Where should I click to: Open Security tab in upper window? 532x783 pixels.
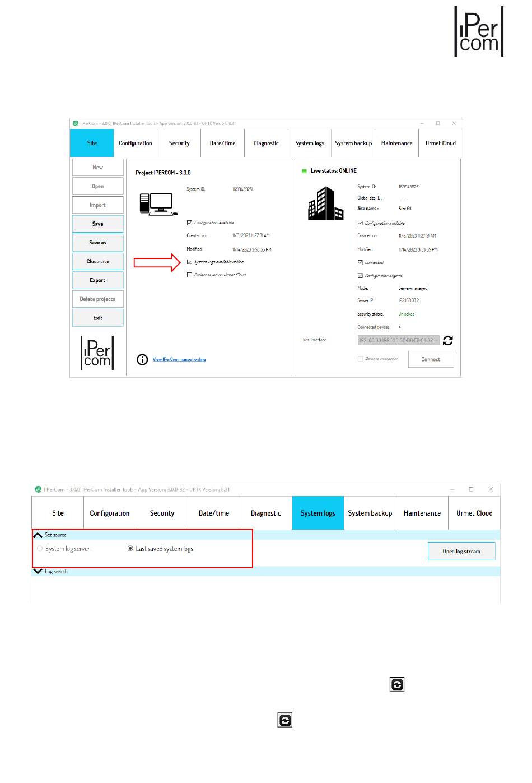(x=179, y=143)
